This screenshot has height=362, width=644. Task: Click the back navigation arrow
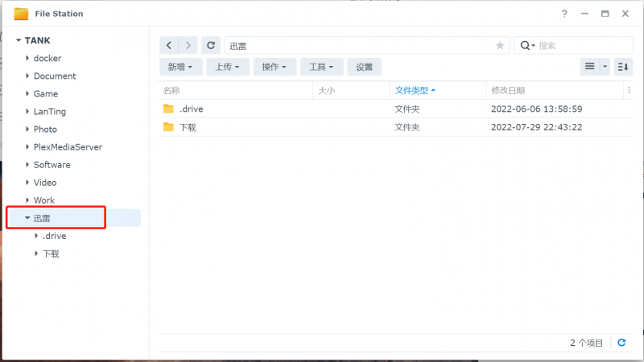[169, 46]
